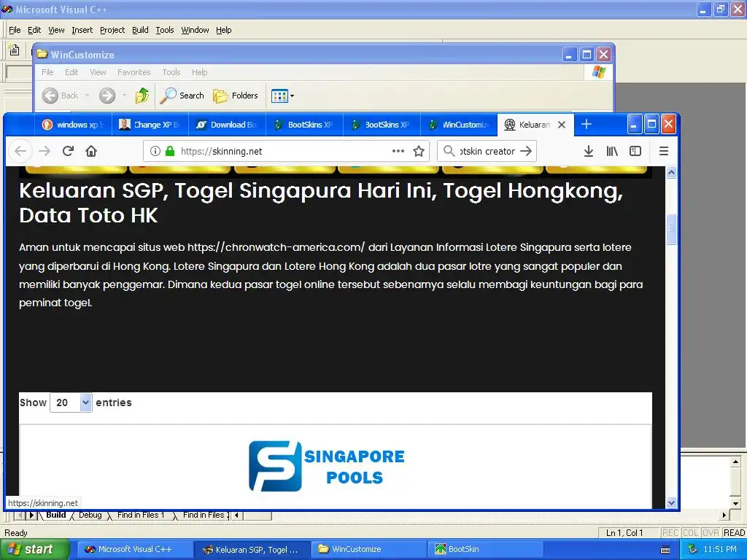The image size is (747, 560).
Task: Open Firefox hamburger menu
Action: (x=663, y=151)
